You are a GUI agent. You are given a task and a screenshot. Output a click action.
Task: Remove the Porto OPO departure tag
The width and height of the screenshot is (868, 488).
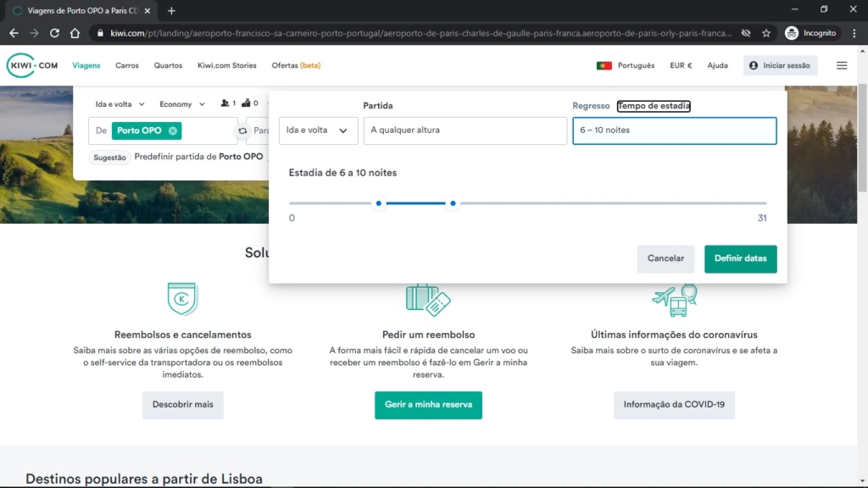point(173,130)
